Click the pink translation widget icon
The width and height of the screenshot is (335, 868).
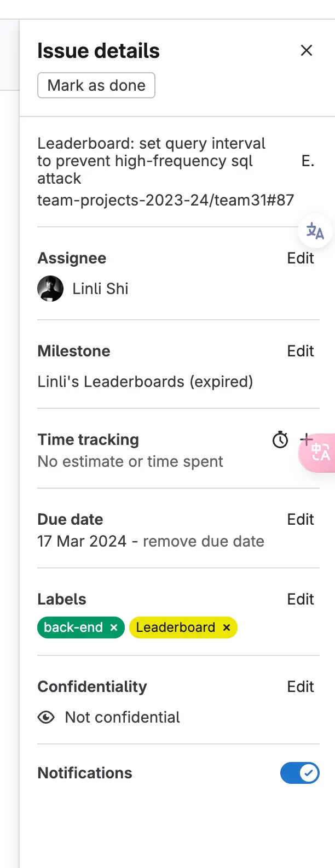point(320,453)
